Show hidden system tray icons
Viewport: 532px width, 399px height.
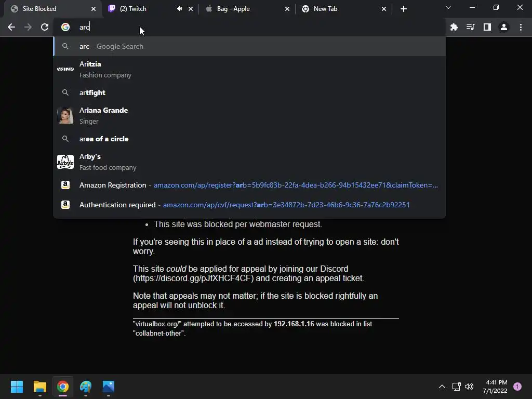(x=442, y=387)
